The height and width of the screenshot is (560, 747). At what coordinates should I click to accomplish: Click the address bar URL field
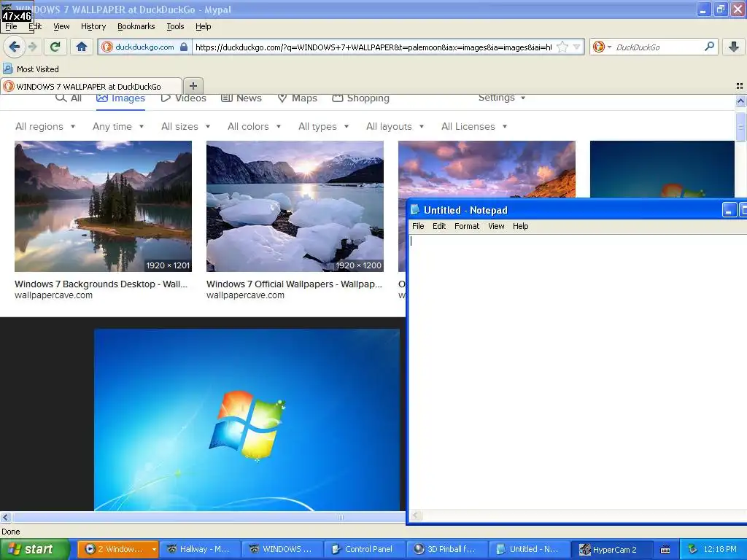(x=373, y=47)
